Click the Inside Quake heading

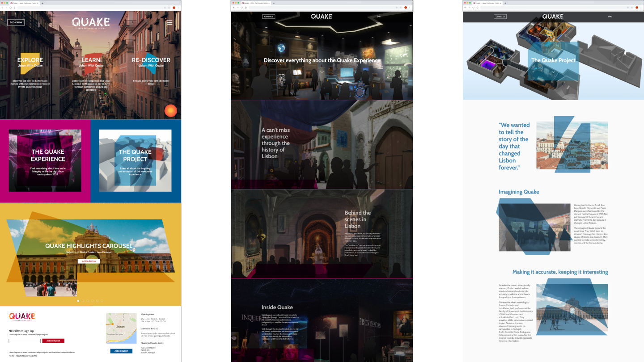tap(277, 307)
